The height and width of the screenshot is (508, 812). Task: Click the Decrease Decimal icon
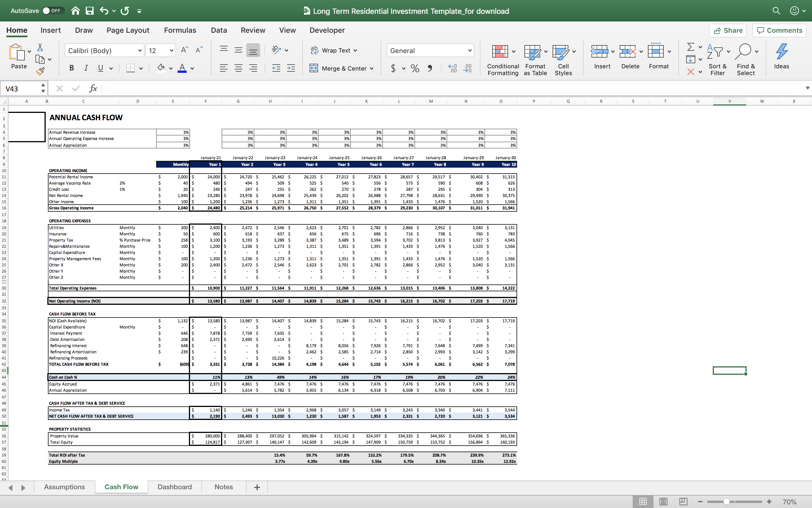coord(467,69)
